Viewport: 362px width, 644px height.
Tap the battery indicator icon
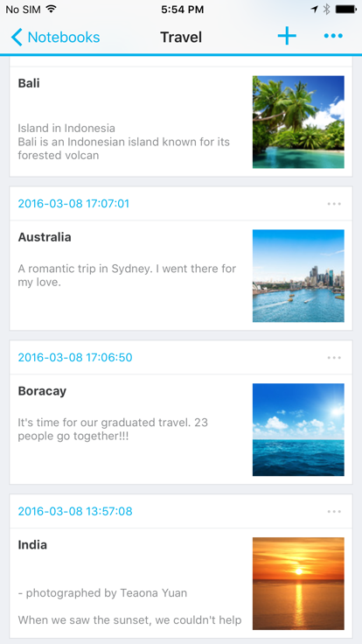pyautogui.click(x=345, y=9)
